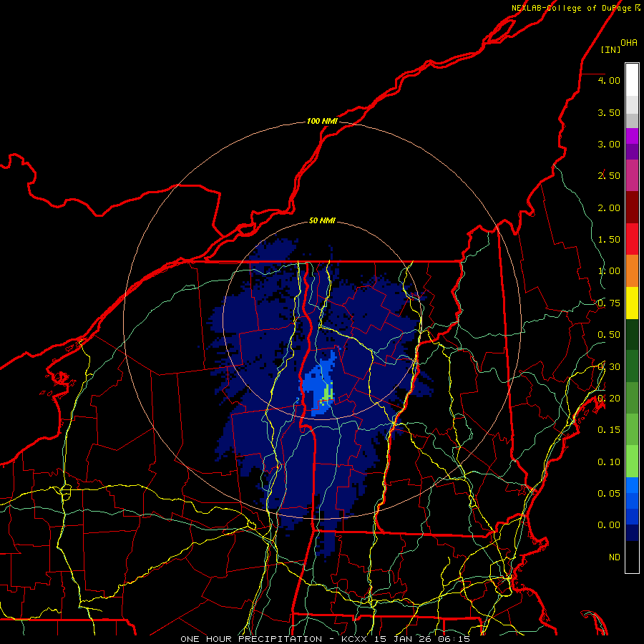Select the pink swatch next to 2.50
Screen dimensions: 644x644
tap(632, 175)
